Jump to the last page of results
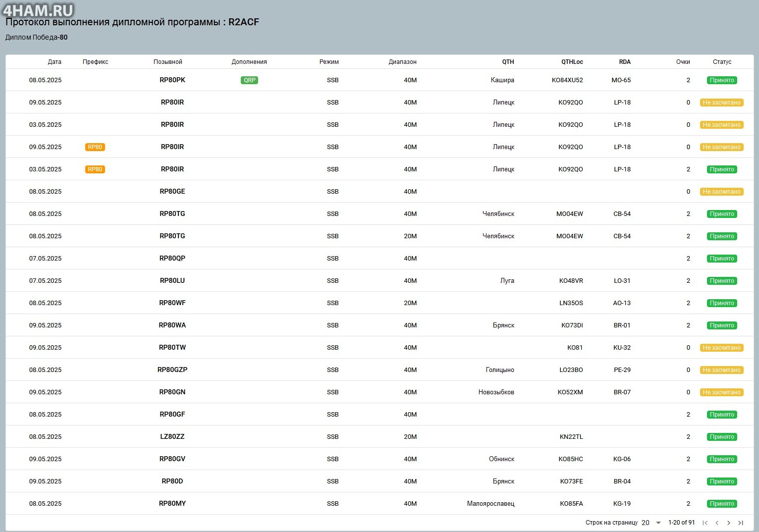 click(x=741, y=523)
